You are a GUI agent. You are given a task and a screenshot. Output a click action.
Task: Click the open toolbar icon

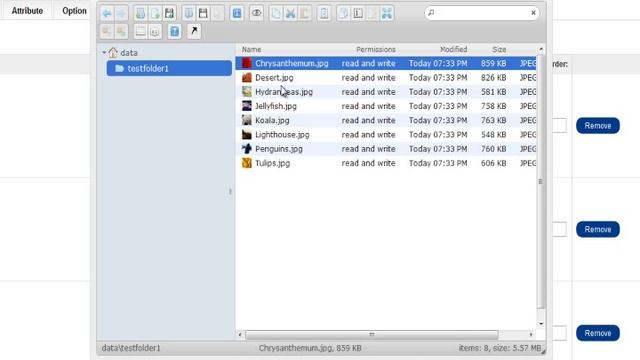pos(189,13)
